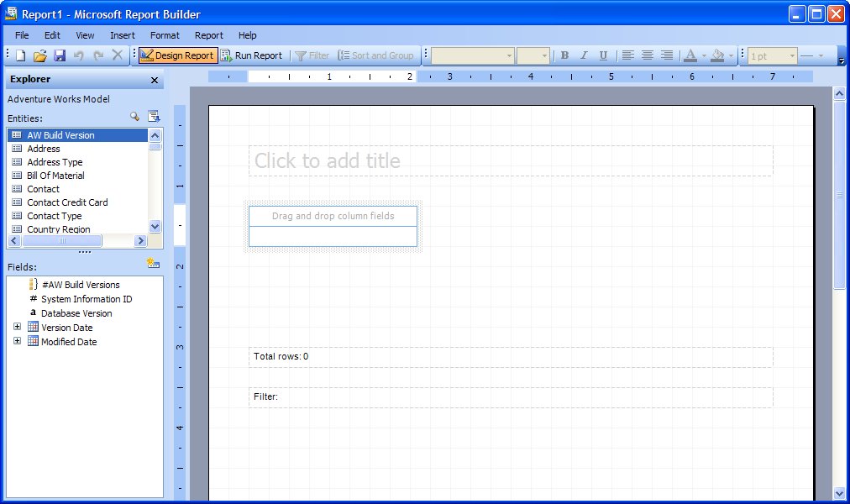Click the New report icon
Screen dimensions: 850x504
pyautogui.click(x=20, y=55)
